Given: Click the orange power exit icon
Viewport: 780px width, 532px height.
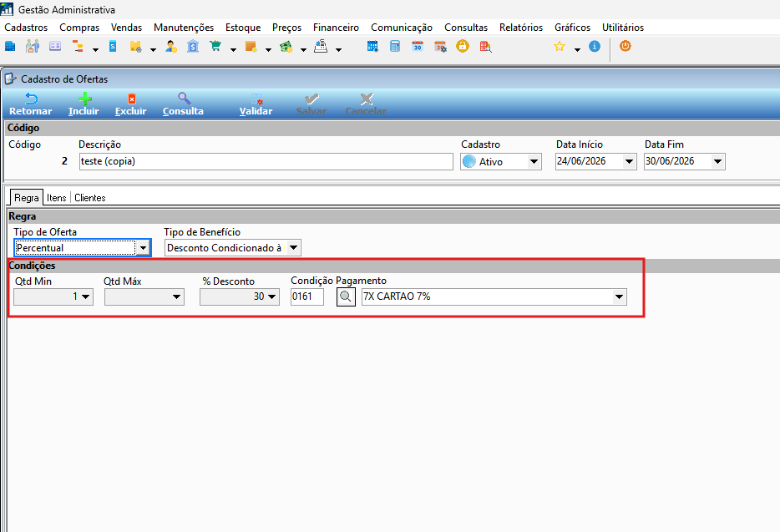Looking at the screenshot, I should tap(626, 46).
